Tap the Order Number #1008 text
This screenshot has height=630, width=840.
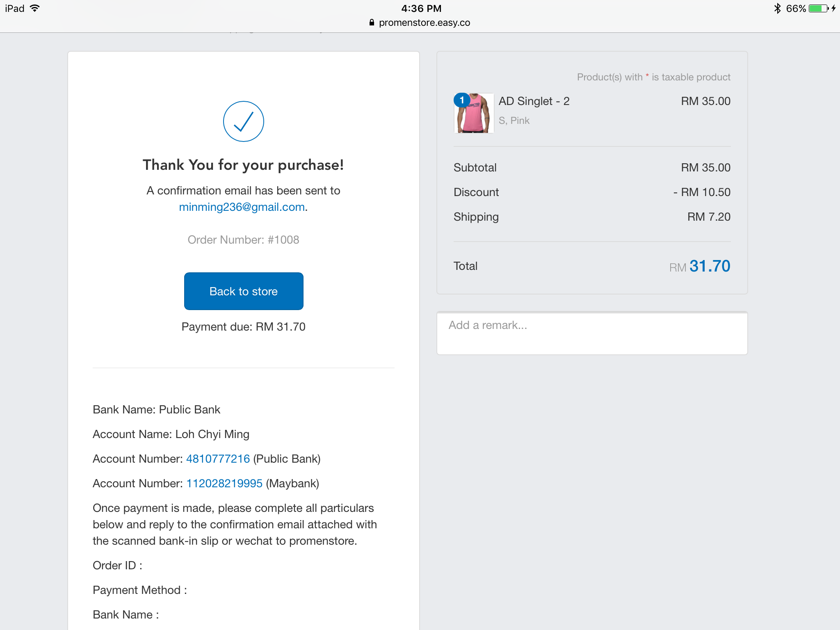click(x=243, y=240)
